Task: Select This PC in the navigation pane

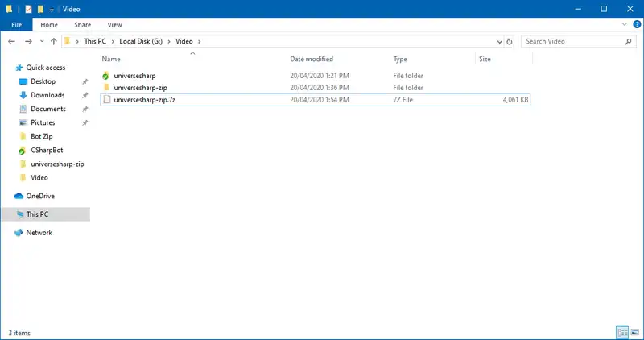Action: tap(38, 214)
